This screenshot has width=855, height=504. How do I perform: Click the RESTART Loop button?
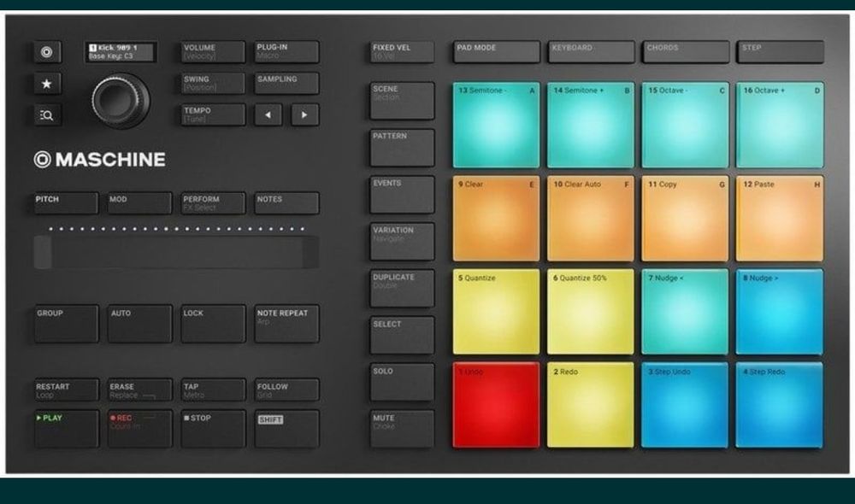(x=66, y=390)
